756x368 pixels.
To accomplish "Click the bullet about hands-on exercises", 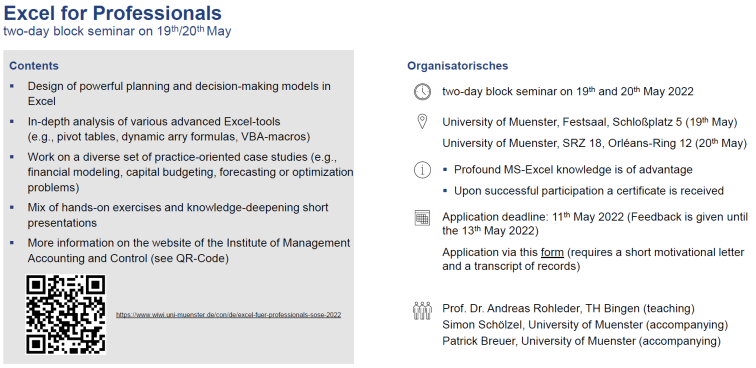I will 178,215.
